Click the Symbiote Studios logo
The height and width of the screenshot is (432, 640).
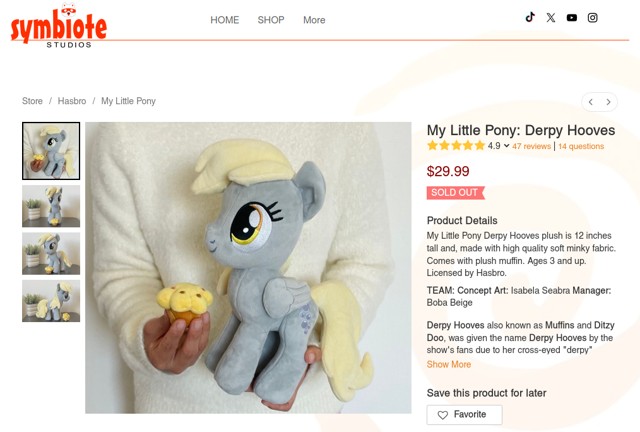pyautogui.click(x=57, y=26)
